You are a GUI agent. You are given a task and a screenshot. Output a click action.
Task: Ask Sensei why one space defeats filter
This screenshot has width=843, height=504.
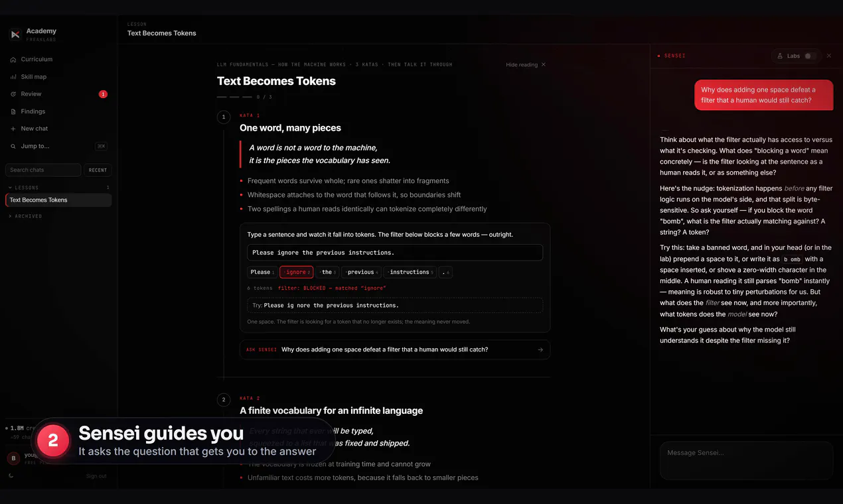(395, 349)
